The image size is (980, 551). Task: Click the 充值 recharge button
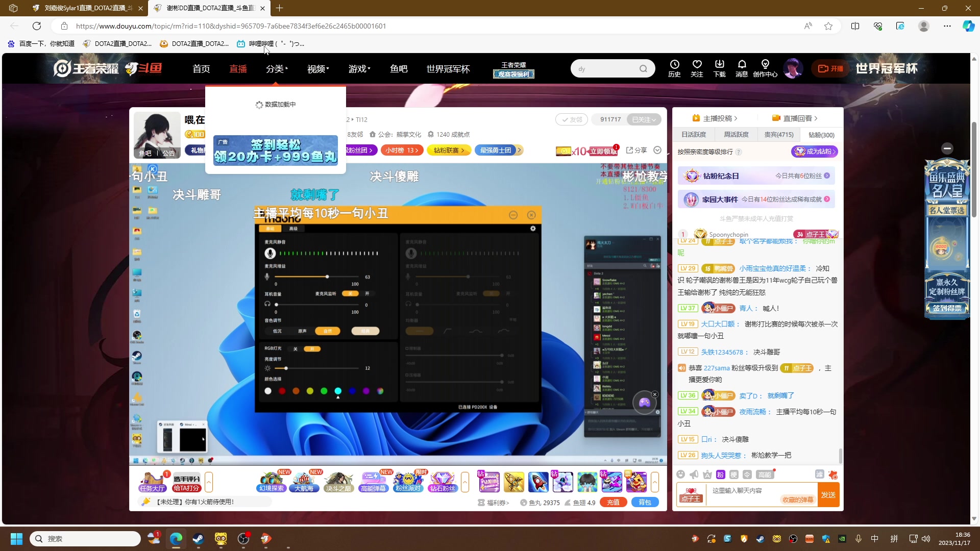click(614, 502)
